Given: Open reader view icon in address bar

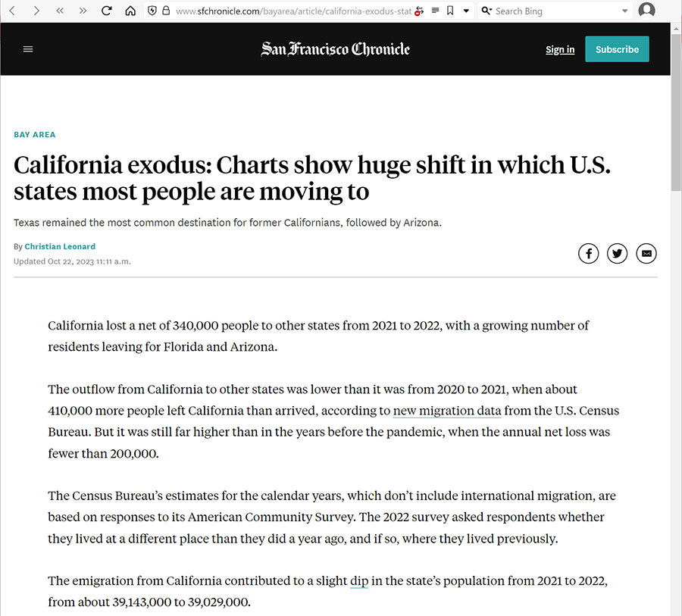Looking at the screenshot, I should coord(435,11).
